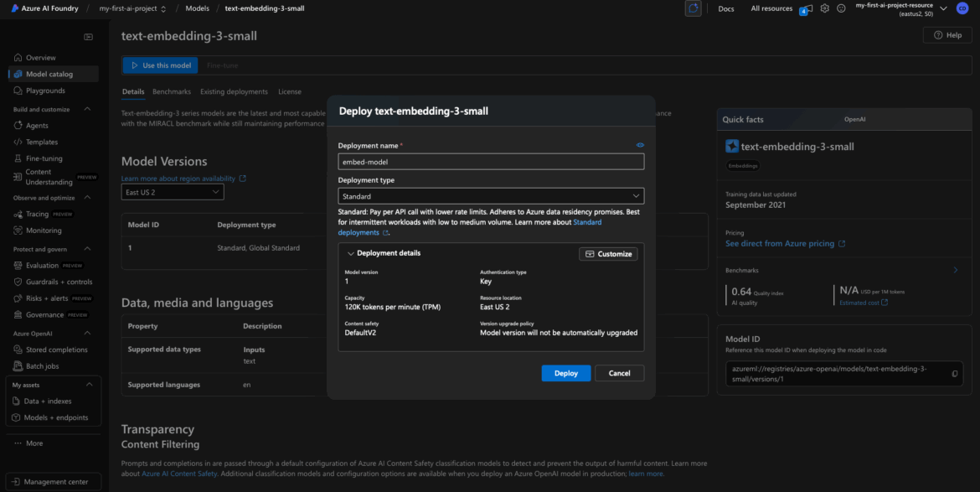
Task: Click the Deploy button
Action: [566, 373]
